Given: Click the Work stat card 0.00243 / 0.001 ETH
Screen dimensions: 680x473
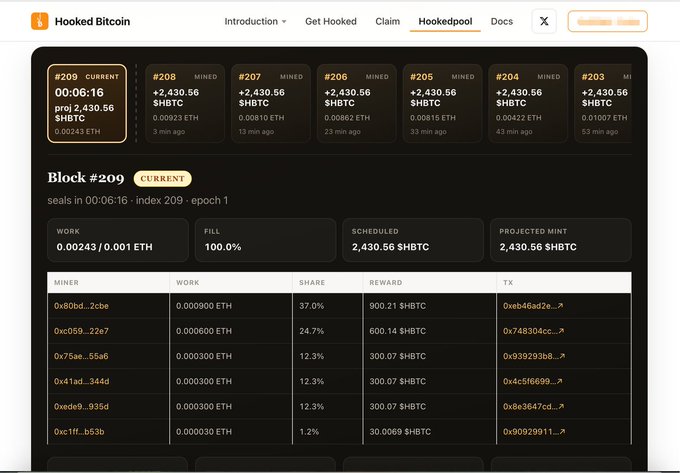Looking at the screenshot, I should click(118, 240).
